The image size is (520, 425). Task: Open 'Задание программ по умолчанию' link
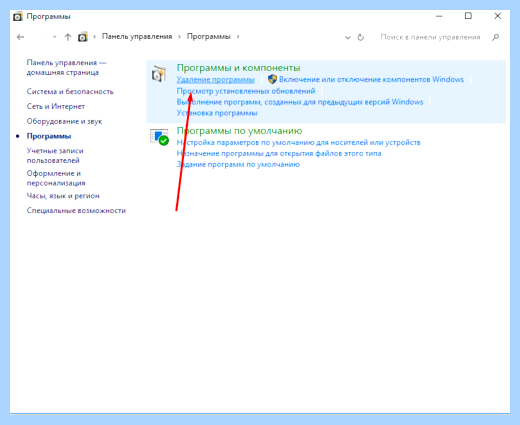tap(238, 164)
